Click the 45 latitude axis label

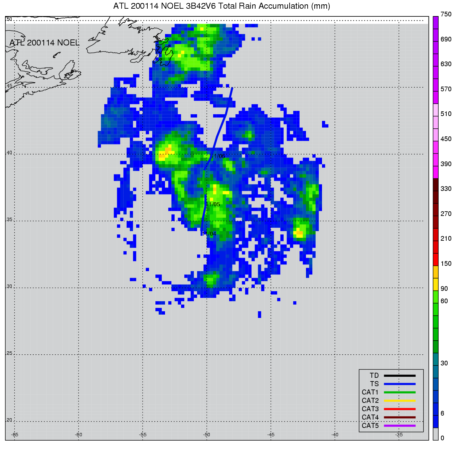pos(9,86)
